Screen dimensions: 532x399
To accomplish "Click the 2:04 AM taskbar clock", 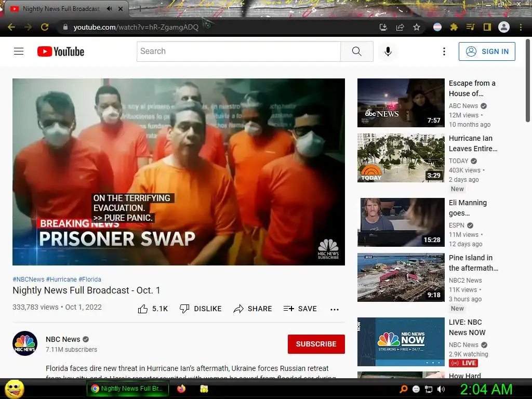I will coord(486,389).
